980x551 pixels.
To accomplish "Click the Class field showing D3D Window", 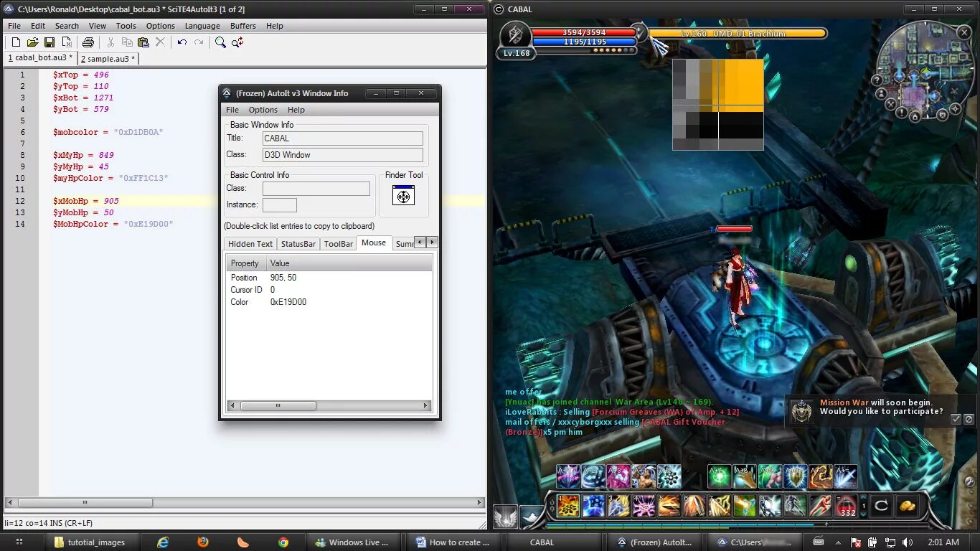I will [x=343, y=155].
